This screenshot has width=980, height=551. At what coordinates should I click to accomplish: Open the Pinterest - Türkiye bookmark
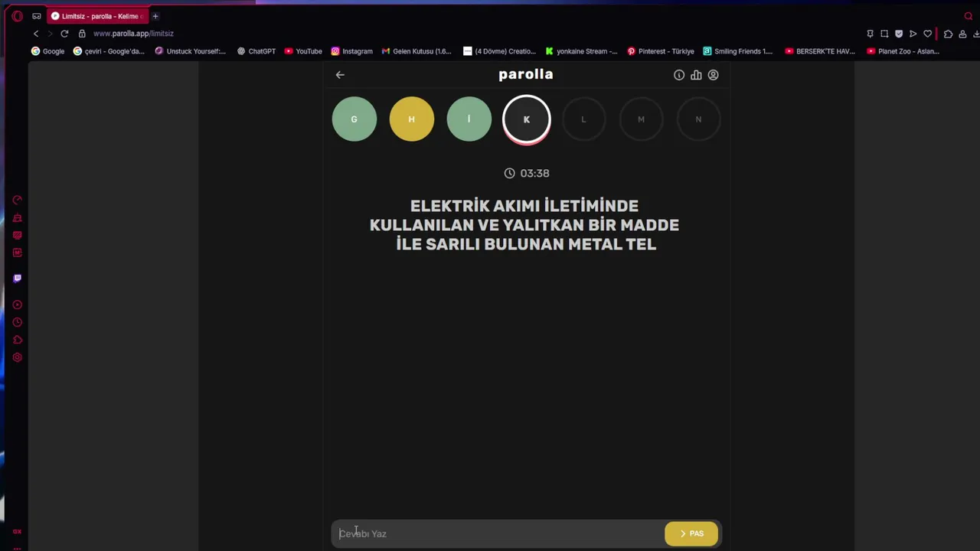661,51
